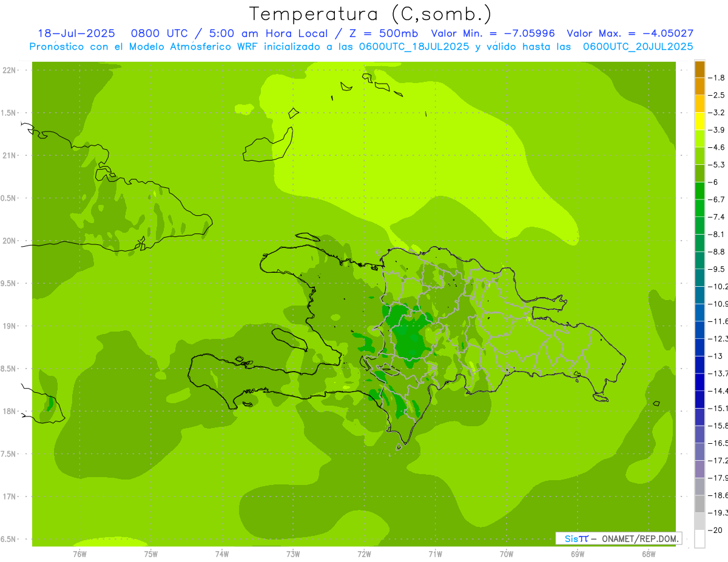Click the "9.5N" latitude label
The height and width of the screenshot is (562, 728).
tap(9, 284)
